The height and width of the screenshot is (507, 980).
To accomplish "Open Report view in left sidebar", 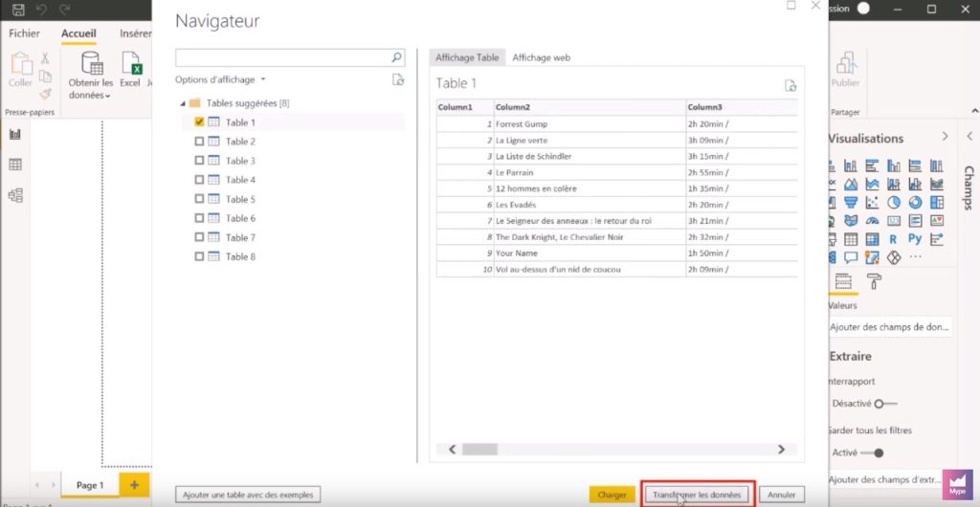I will (15, 134).
